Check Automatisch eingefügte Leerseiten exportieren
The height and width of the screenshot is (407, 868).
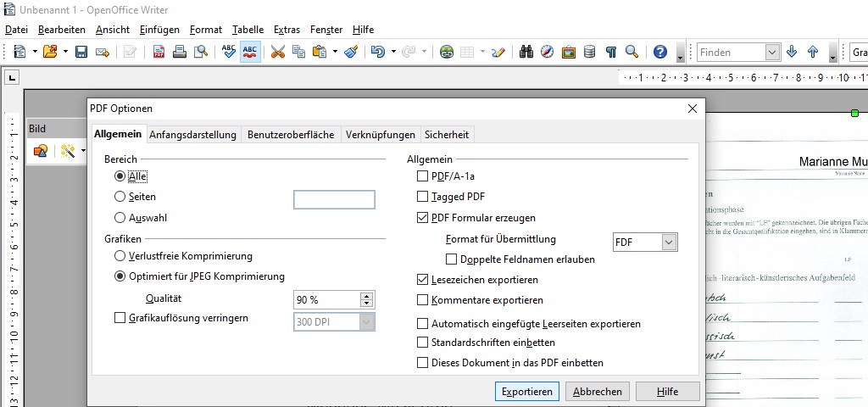click(422, 323)
